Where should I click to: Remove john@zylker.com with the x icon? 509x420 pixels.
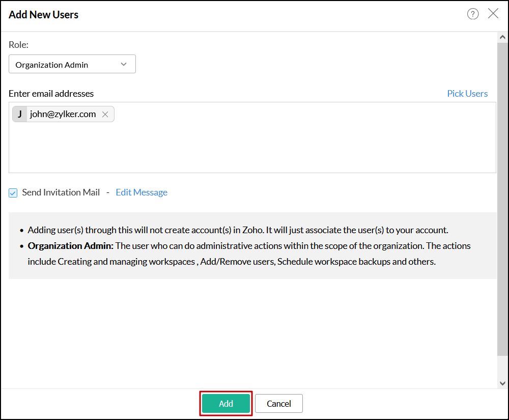105,115
